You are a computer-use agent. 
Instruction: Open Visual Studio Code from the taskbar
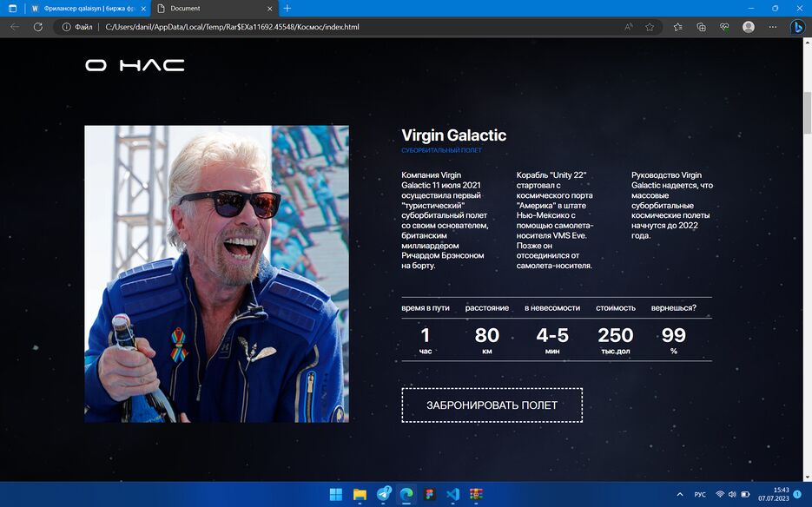tap(452, 494)
